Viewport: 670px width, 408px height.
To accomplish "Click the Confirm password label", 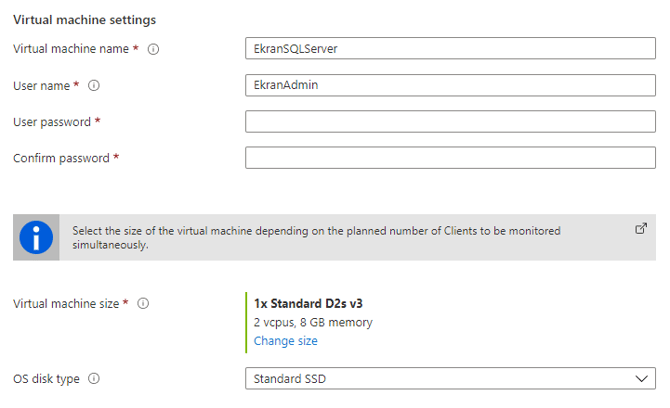I will click(61, 158).
